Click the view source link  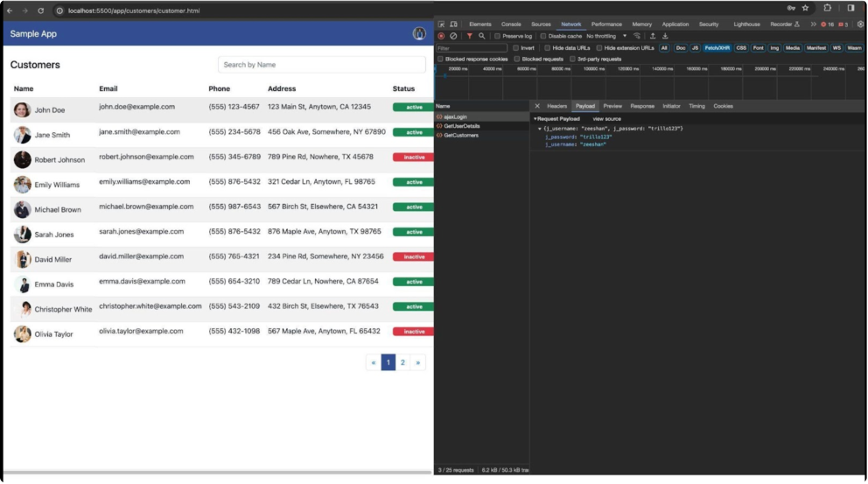[606, 118]
